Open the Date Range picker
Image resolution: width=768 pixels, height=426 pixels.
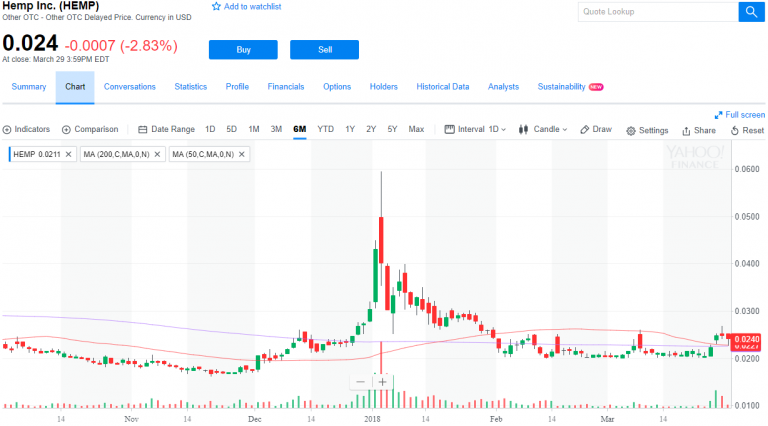click(x=167, y=129)
